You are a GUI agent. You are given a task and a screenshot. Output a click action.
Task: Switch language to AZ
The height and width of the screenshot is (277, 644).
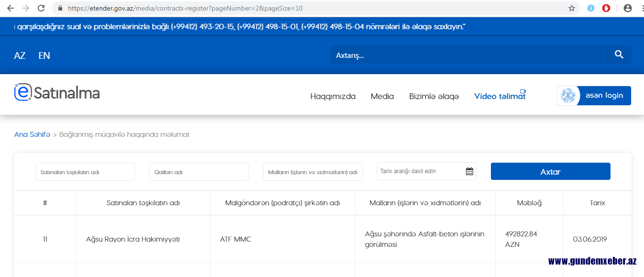20,55
